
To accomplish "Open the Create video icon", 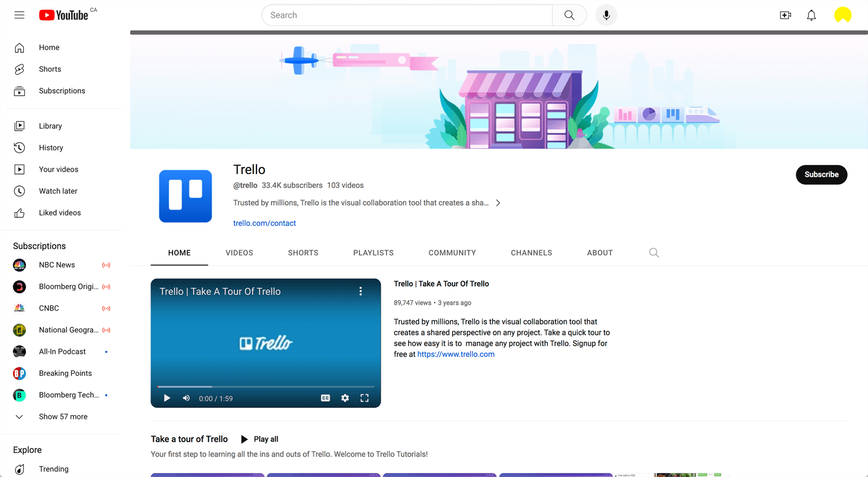I will (785, 15).
